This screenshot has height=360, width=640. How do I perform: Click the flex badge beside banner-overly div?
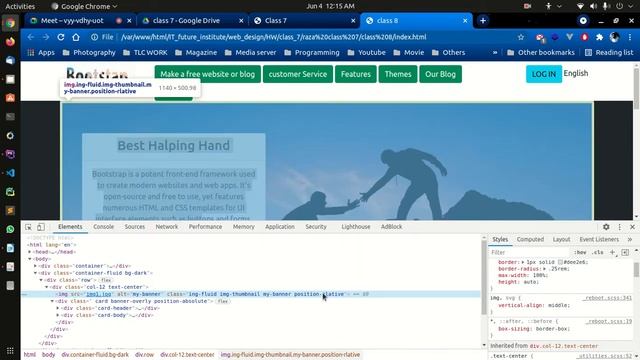coord(223,301)
